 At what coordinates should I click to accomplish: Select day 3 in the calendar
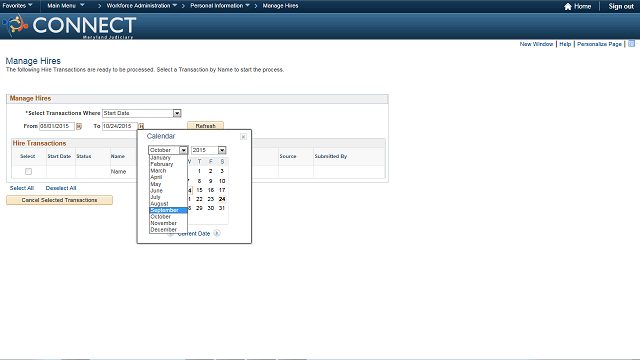(x=222, y=171)
